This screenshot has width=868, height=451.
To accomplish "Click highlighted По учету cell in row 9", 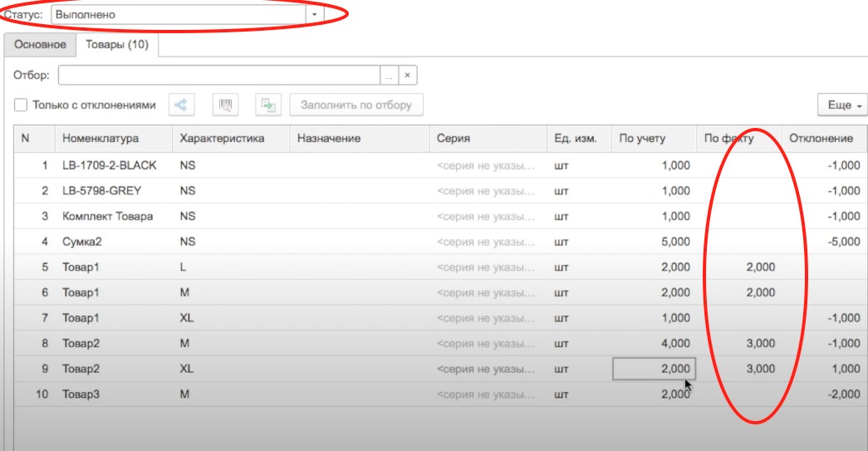I will (x=654, y=369).
